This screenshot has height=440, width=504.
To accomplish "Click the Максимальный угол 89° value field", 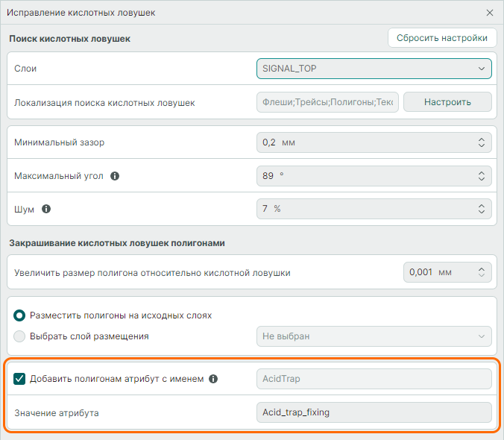I will (x=365, y=176).
